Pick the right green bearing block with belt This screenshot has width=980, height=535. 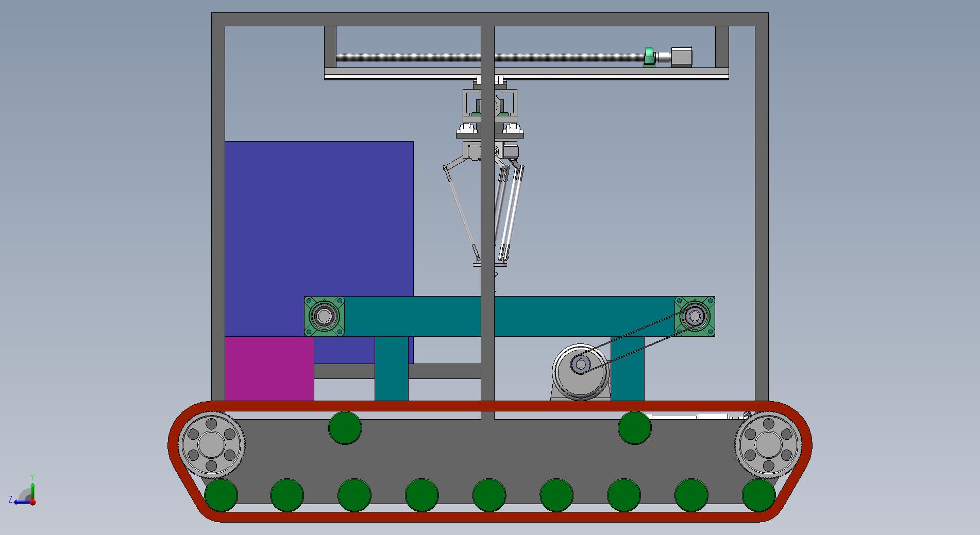point(695,316)
